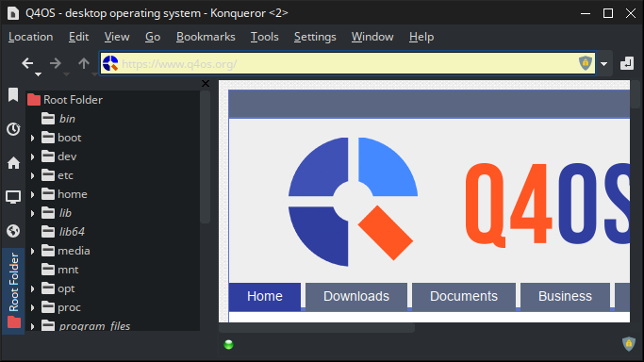This screenshot has height=362, width=644.
Task: Open the Downloads page link
Action: (356, 296)
